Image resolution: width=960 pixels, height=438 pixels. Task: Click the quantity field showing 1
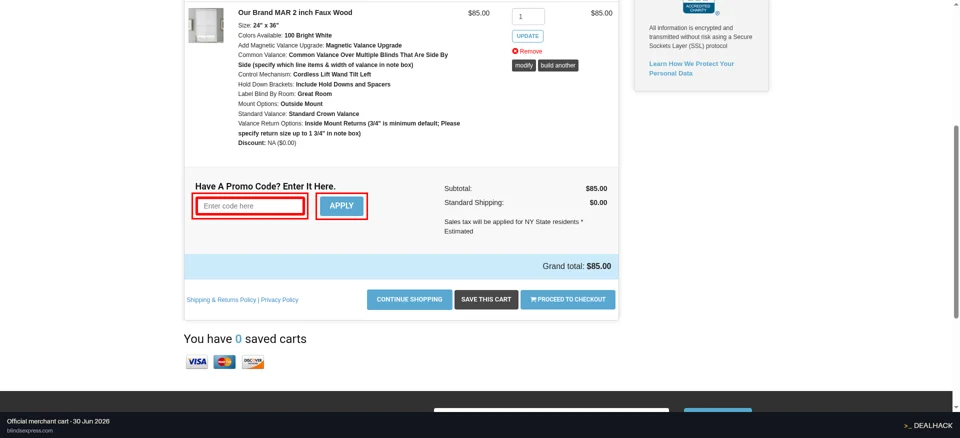(x=528, y=17)
